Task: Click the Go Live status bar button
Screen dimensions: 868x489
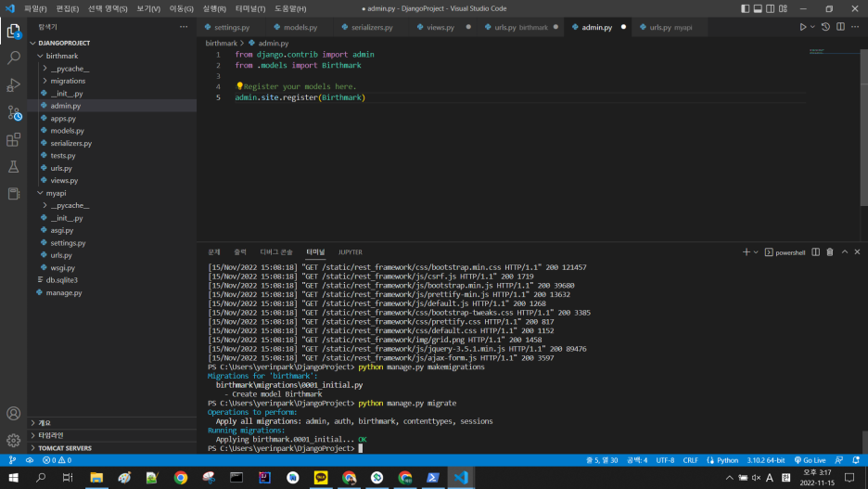Action: (810, 460)
